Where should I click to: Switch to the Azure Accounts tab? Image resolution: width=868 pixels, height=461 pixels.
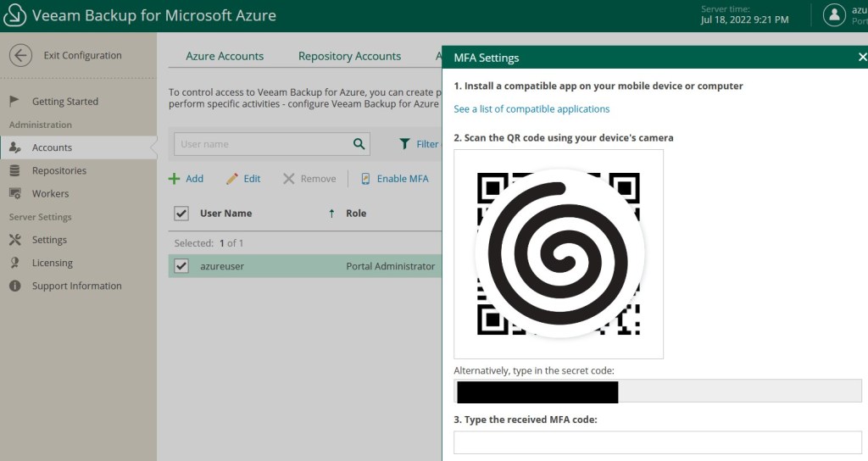coord(225,56)
